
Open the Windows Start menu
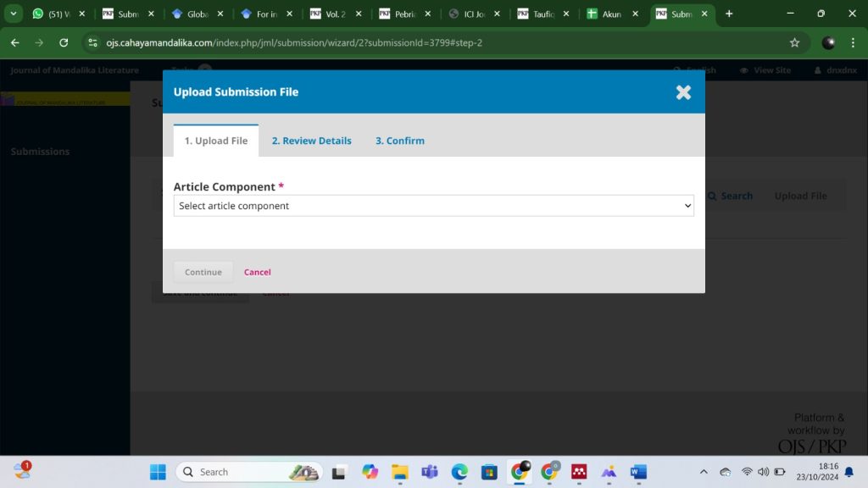(158, 472)
